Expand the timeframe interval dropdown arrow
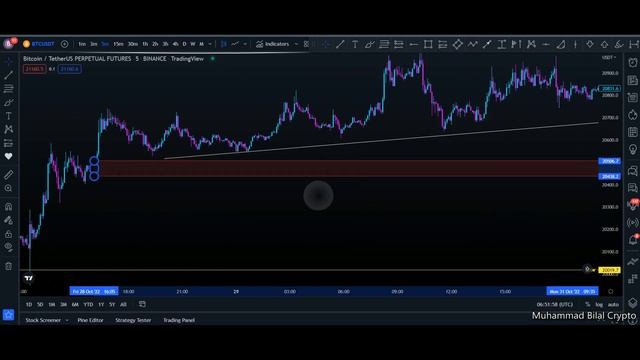This screenshot has height=360, width=640. coord(210,44)
